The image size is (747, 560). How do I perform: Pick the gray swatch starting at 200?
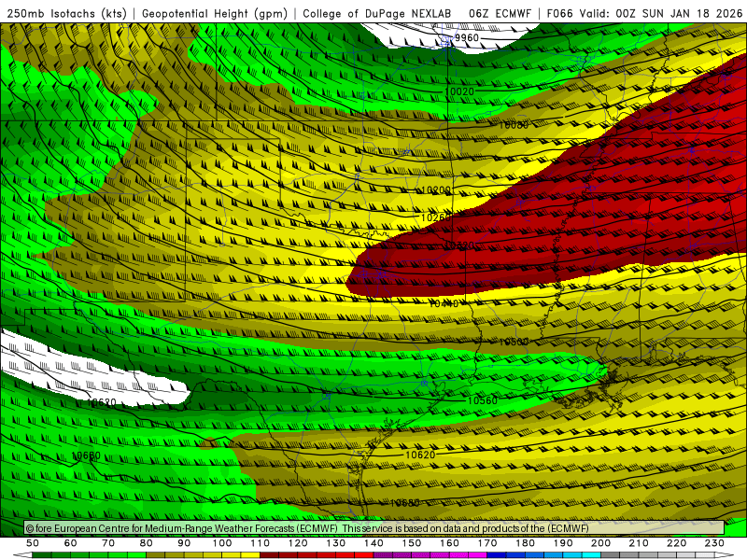(611, 555)
